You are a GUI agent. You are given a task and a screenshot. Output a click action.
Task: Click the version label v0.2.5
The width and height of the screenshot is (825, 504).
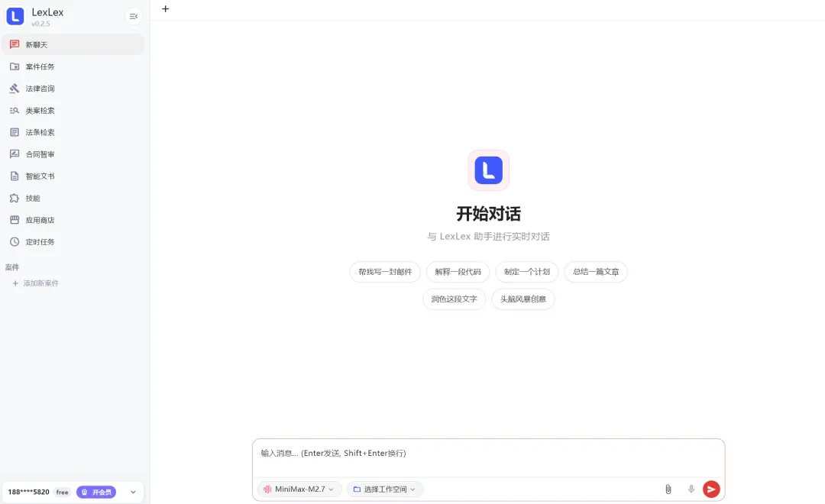(x=40, y=24)
